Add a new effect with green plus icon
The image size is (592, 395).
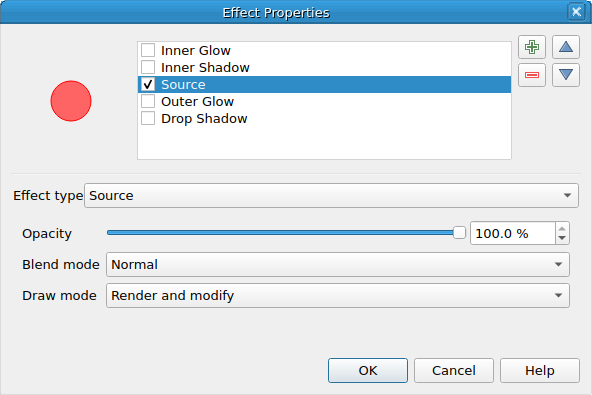click(x=532, y=47)
